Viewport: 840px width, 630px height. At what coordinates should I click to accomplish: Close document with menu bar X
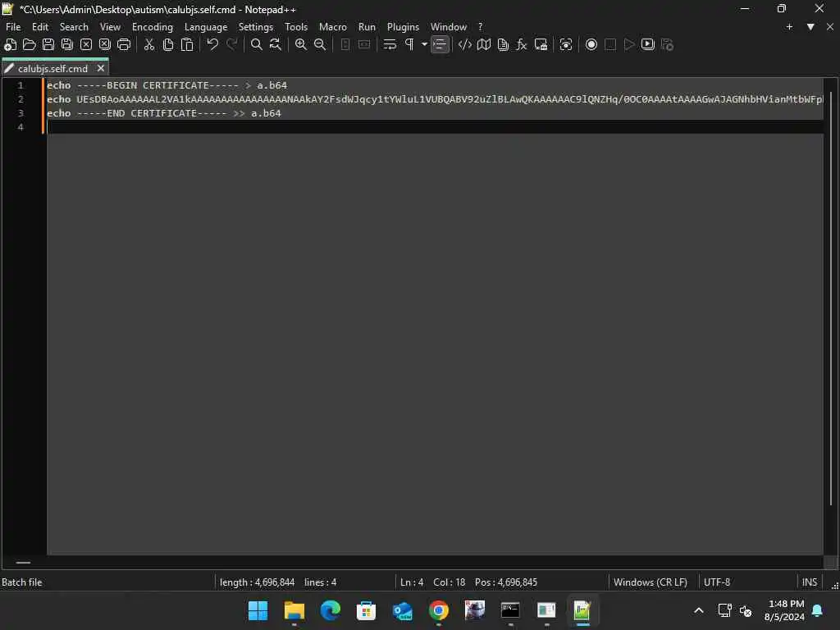click(830, 27)
